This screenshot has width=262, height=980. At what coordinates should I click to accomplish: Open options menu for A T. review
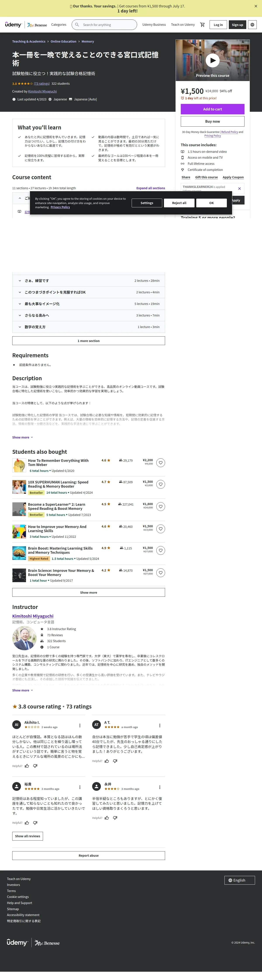pos(160,726)
